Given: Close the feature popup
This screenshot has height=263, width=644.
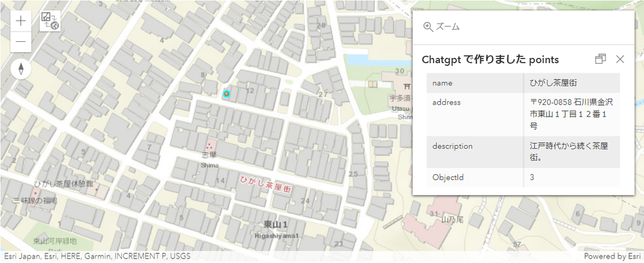Looking at the screenshot, I should point(619,59).
